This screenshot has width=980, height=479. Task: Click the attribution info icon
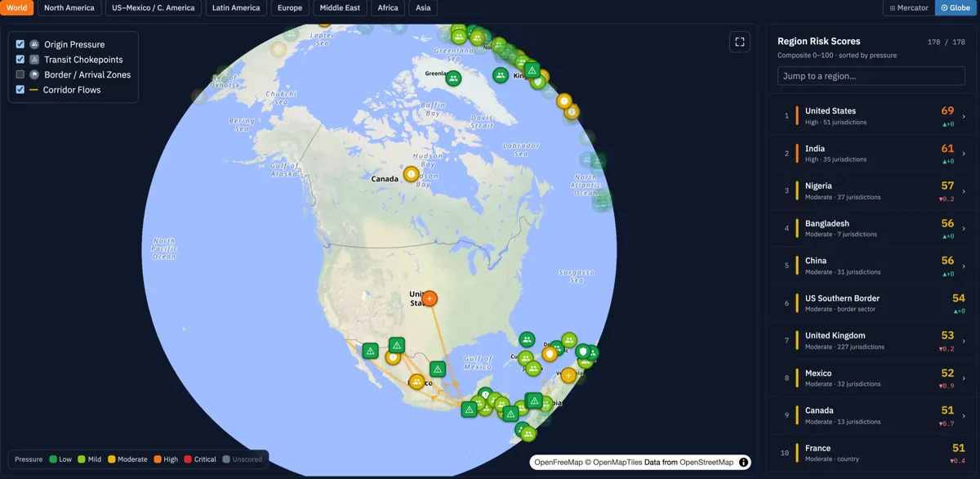[x=744, y=462]
